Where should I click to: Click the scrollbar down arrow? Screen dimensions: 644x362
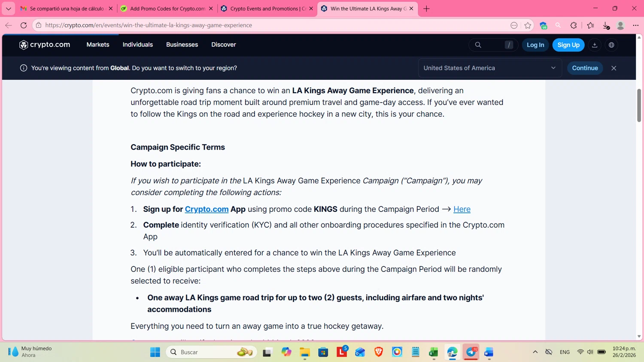tap(639, 337)
